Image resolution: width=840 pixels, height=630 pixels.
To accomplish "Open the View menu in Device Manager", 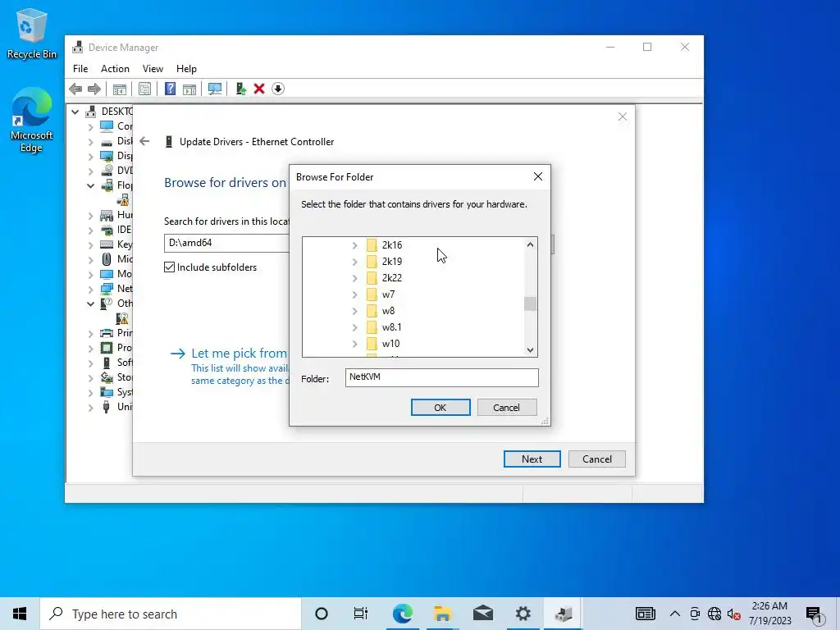I will [x=153, y=69].
